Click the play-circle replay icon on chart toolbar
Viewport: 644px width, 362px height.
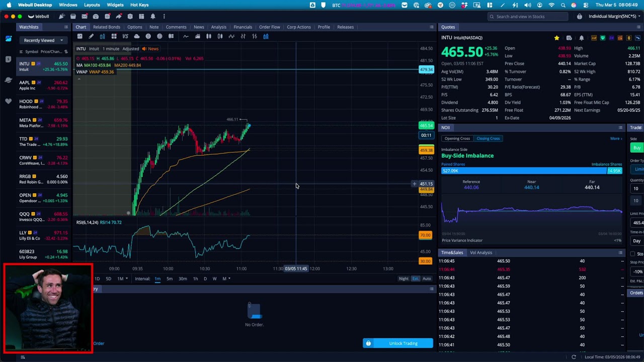click(159, 36)
